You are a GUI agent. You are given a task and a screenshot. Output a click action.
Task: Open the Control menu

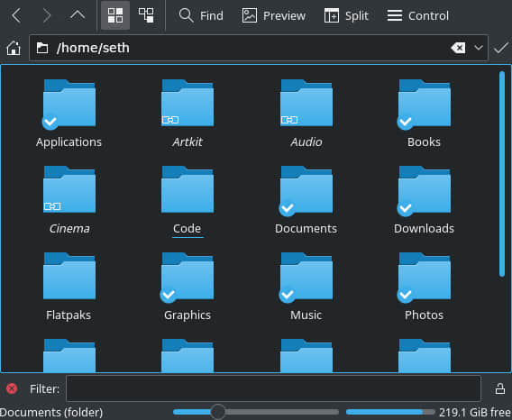tap(418, 15)
